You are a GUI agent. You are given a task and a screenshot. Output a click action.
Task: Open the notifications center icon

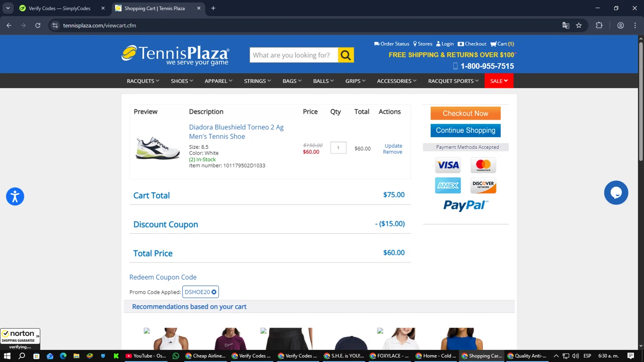pyautogui.click(x=631, y=356)
